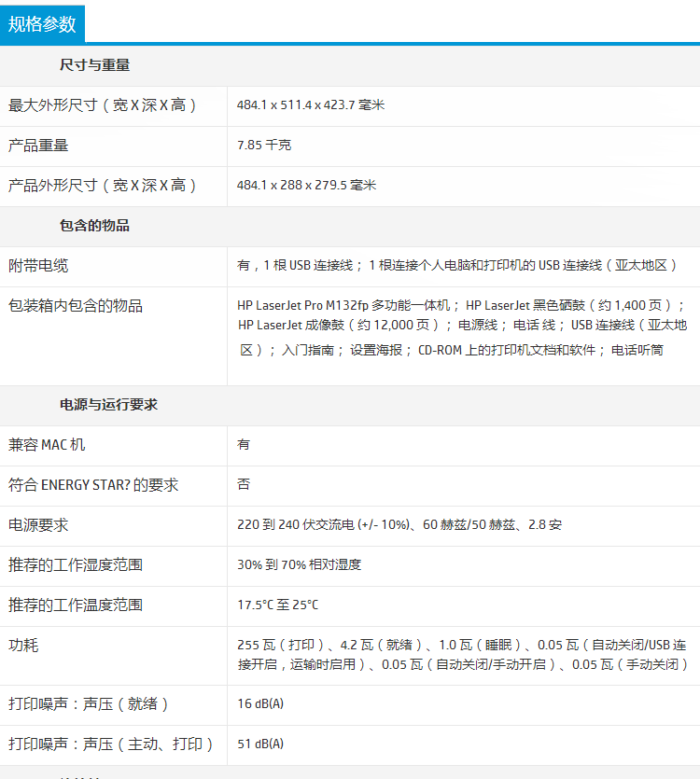
Task: Open the 规格参数 tab
Action: [x=42, y=24]
